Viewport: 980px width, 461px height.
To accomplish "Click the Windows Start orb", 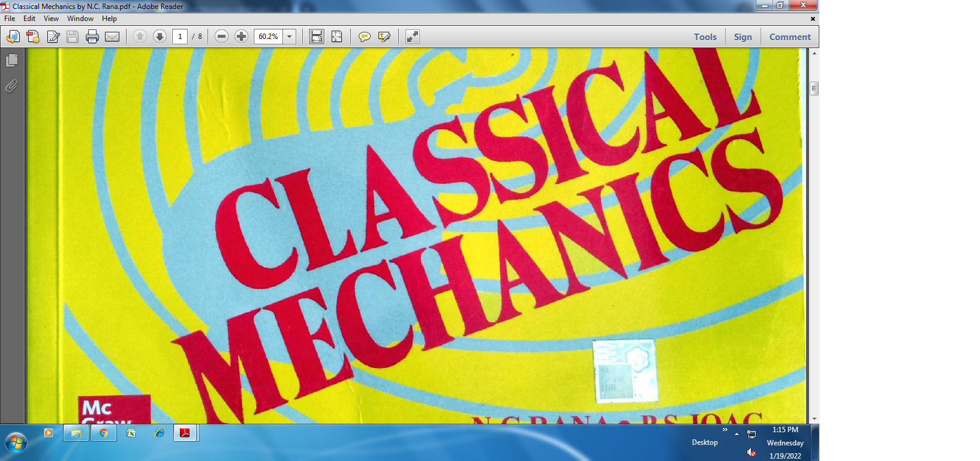I will click(16, 444).
